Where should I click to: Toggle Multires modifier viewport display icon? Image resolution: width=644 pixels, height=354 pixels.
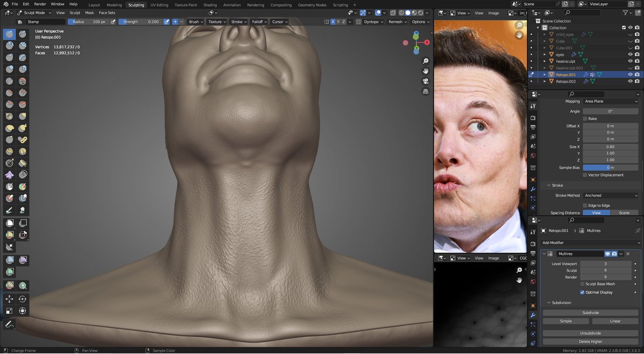pos(608,254)
